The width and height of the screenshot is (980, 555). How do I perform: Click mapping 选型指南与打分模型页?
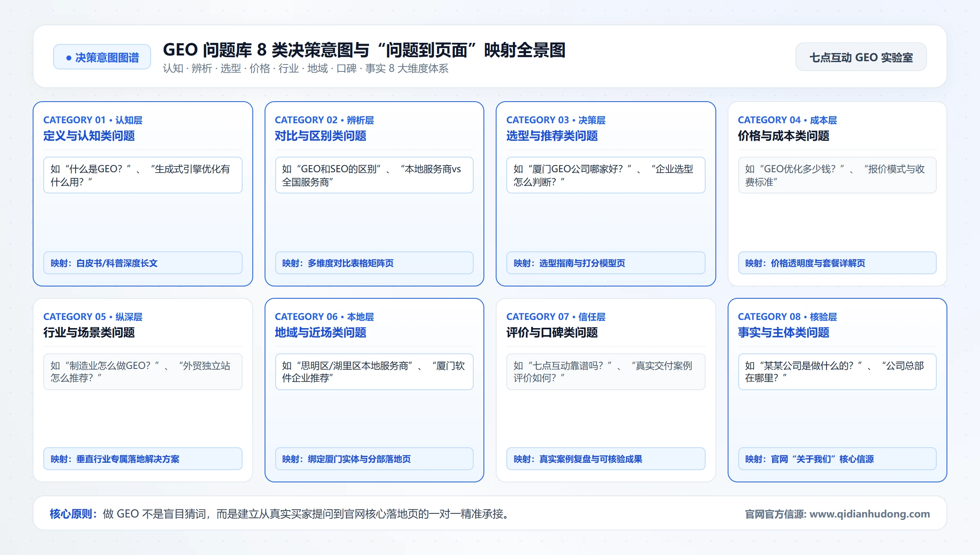[606, 263]
